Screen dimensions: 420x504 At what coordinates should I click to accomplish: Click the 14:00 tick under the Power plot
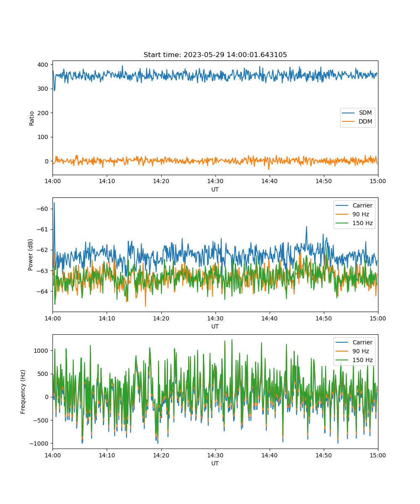[52, 318]
